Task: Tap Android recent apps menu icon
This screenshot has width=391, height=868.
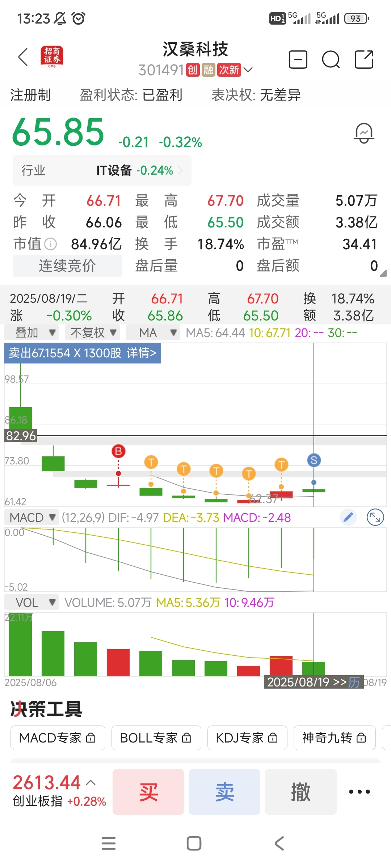Action: [x=109, y=843]
